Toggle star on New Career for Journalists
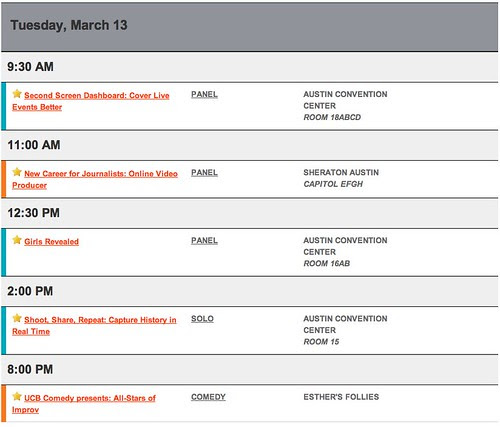Screen dimensions: 500x427 tap(17, 172)
